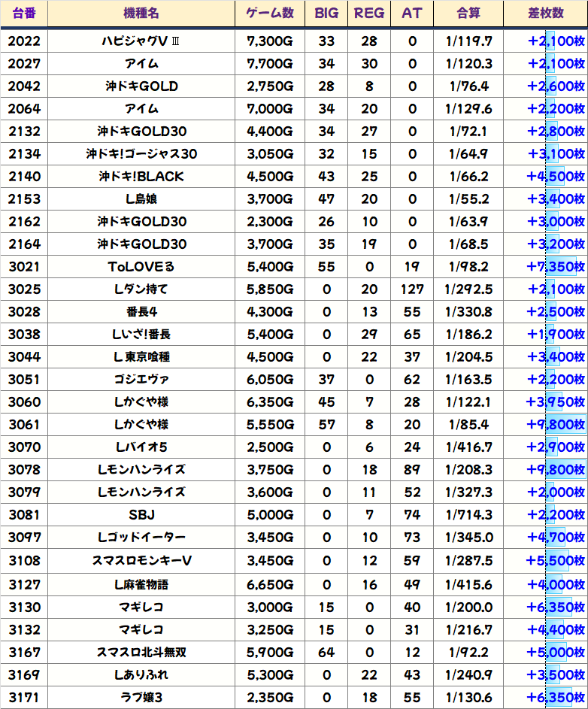Click machine number 2027
588x709 pixels.
[x=24, y=64]
